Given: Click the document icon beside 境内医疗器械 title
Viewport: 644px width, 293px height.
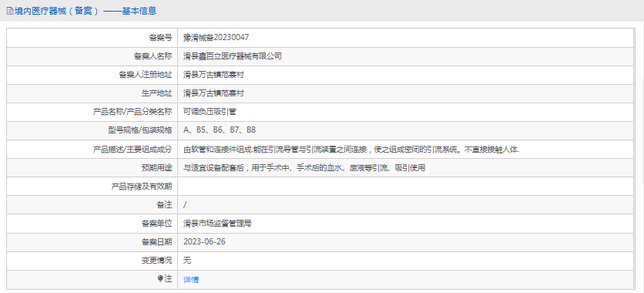Looking at the screenshot, I should coord(10,11).
